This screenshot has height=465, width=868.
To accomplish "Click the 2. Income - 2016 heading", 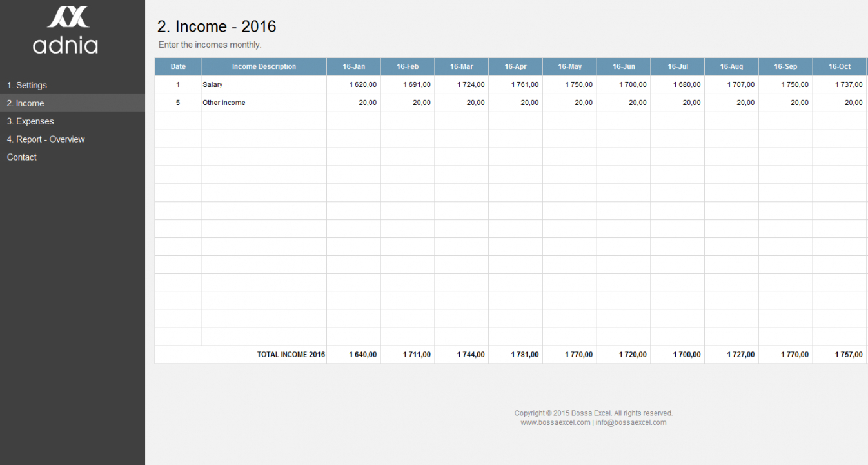I will pyautogui.click(x=217, y=26).
